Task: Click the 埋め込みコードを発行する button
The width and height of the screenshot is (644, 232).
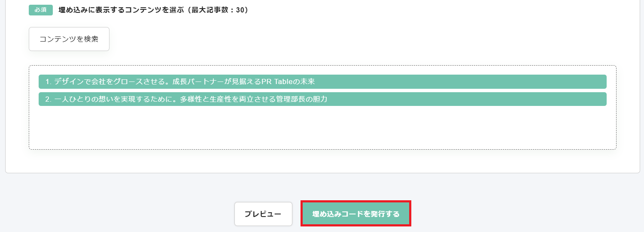Action: pyautogui.click(x=356, y=214)
